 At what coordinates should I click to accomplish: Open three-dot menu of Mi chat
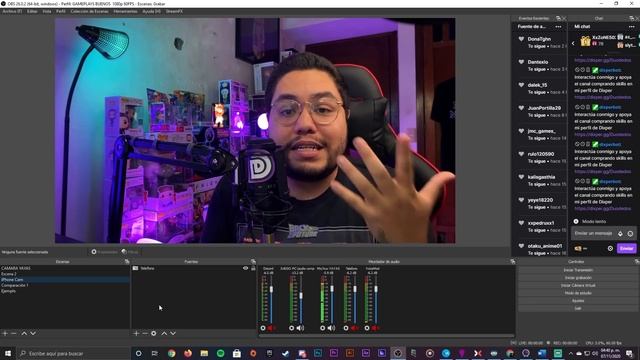point(631,27)
